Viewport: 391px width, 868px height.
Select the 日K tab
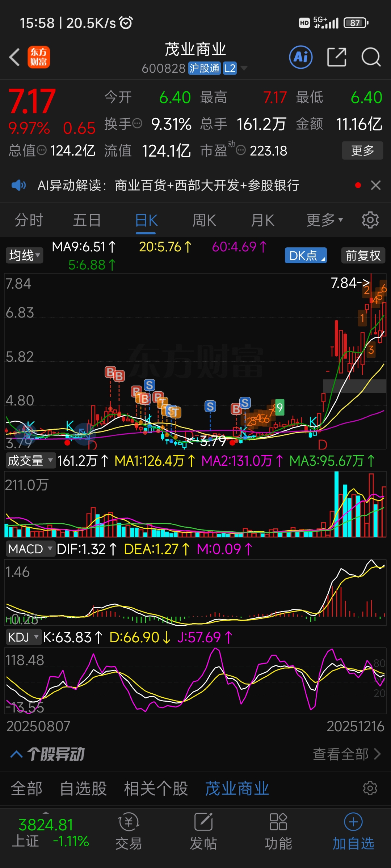point(146,220)
